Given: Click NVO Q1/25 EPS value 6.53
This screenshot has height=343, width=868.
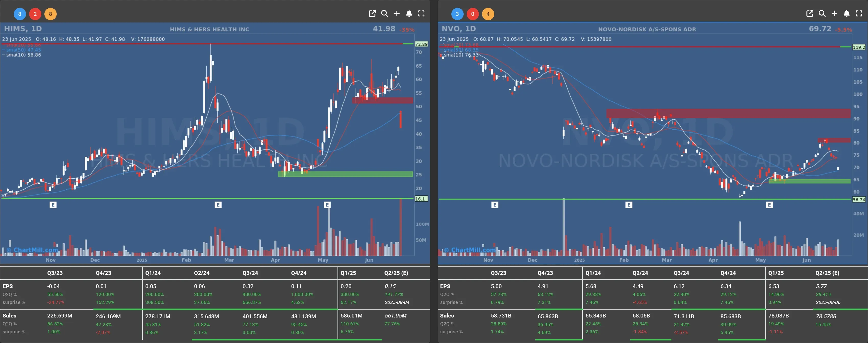Looking at the screenshot, I should pos(774,286).
